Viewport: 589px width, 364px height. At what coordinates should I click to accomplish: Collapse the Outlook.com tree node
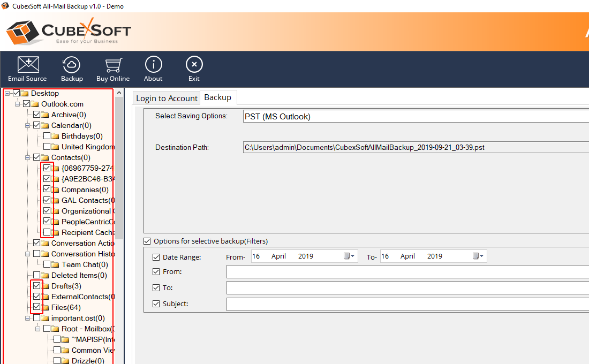click(17, 104)
